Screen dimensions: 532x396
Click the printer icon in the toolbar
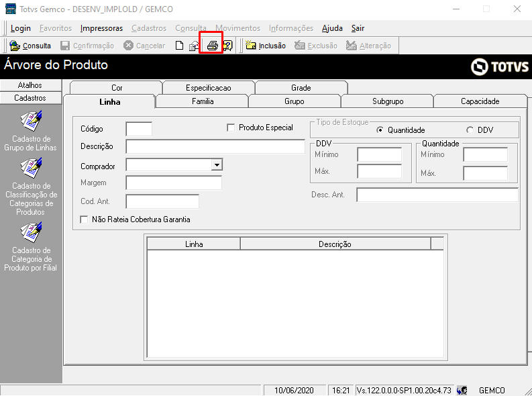pos(212,46)
